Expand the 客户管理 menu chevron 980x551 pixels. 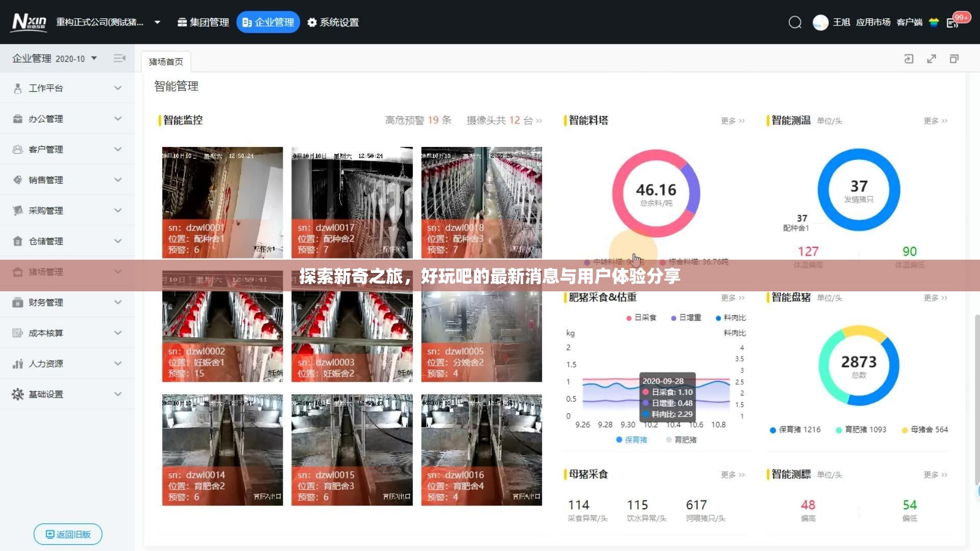click(x=118, y=149)
